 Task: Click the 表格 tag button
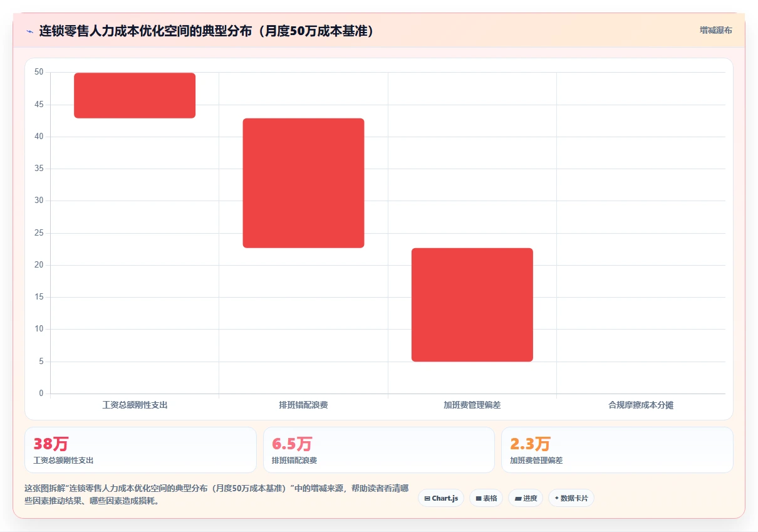point(486,498)
